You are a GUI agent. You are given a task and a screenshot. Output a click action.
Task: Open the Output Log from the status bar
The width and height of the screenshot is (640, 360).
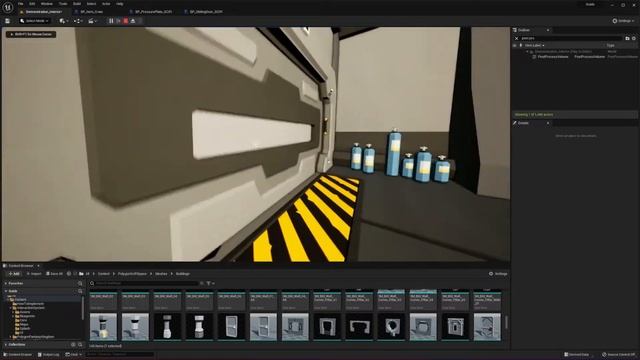(x=49, y=355)
